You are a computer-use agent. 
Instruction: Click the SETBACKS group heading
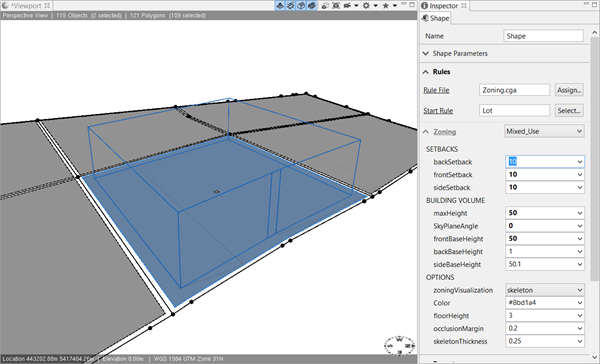click(442, 149)
